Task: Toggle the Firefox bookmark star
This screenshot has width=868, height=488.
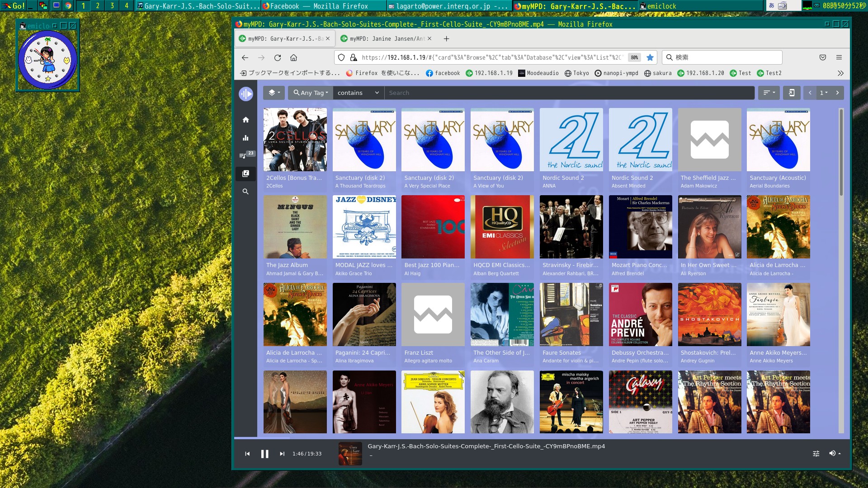Action: point(650,57)
